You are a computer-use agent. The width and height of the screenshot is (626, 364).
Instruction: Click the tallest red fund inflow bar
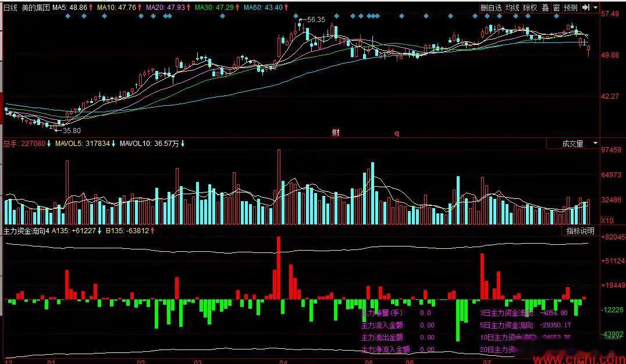pos(279,268)
